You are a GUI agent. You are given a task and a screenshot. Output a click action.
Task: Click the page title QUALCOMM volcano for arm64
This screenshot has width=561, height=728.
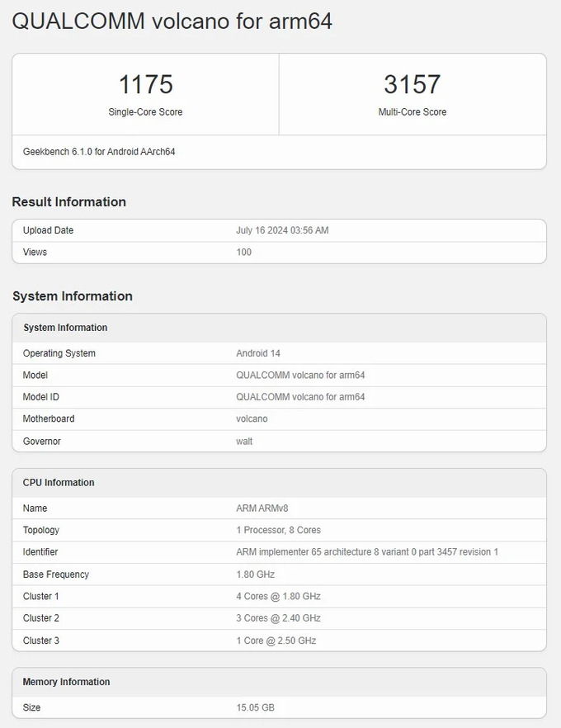(x=172, y=21)
